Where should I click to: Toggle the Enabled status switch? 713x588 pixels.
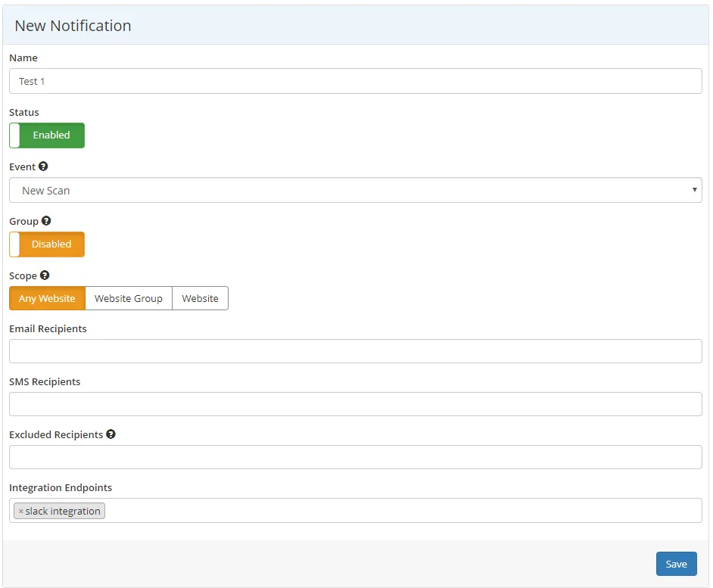47,135
